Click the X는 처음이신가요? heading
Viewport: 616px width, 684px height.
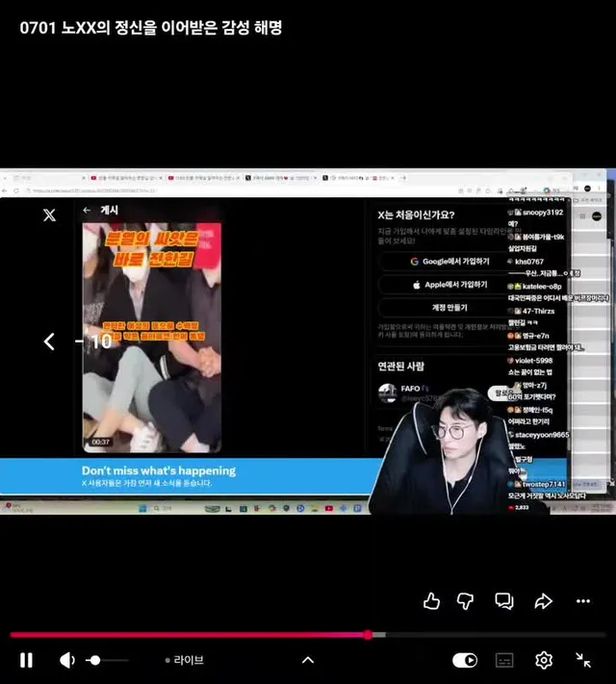[416, 215]
